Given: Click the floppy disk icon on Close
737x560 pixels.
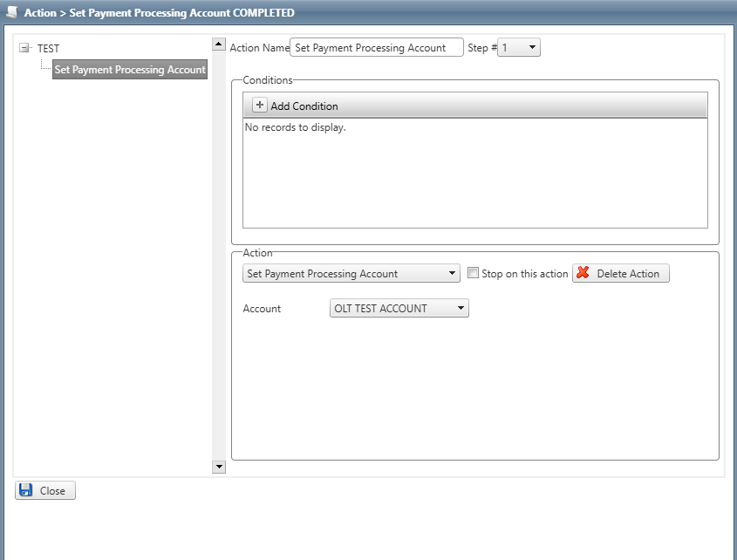Looking at the screenshot, I should point(26,490).
